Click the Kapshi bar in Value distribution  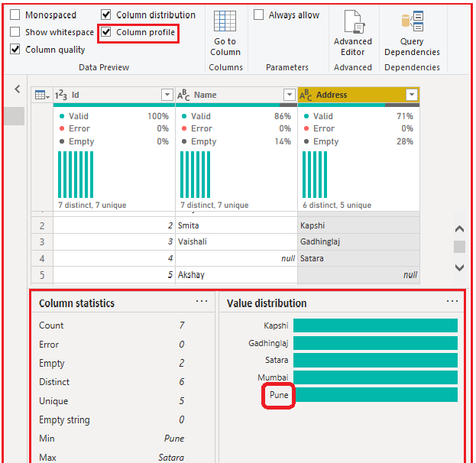click(x=375, y=325)
